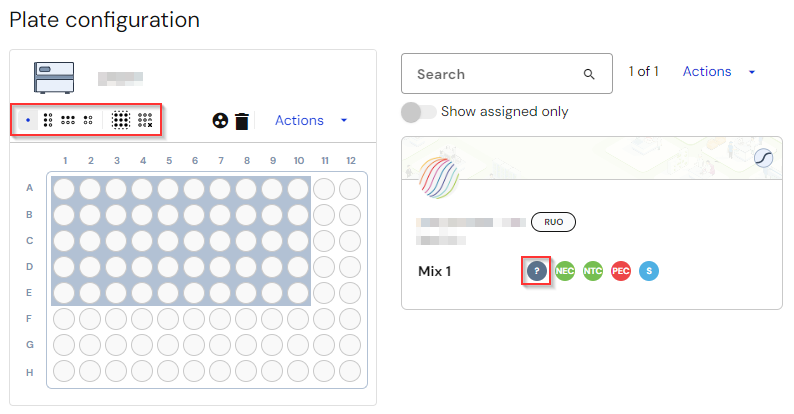
Task: Choose row selection mode icon
Action: click(x=68, y=120)
